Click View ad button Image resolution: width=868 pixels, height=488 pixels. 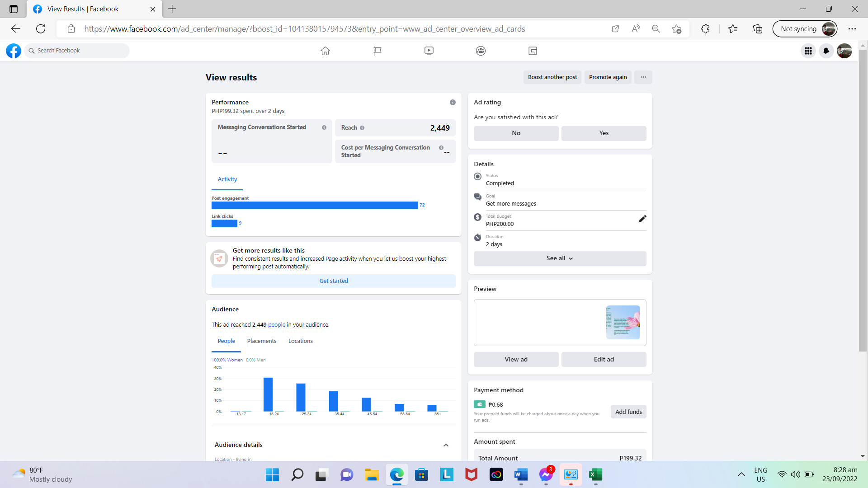(516, 360)
